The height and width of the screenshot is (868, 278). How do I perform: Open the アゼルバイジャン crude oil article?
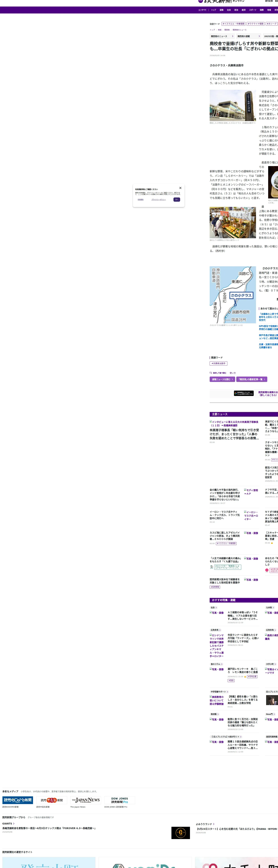(225, 536)
